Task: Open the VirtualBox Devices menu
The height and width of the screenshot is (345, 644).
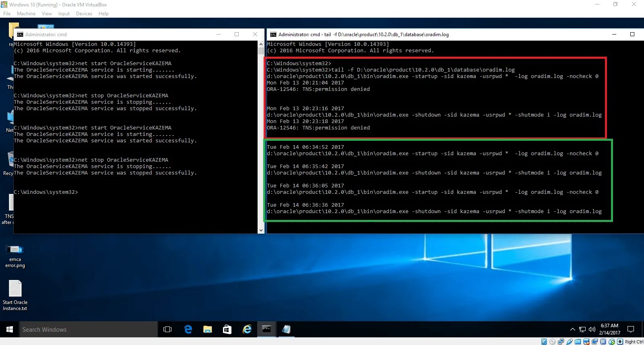Action: pos(84,14)
